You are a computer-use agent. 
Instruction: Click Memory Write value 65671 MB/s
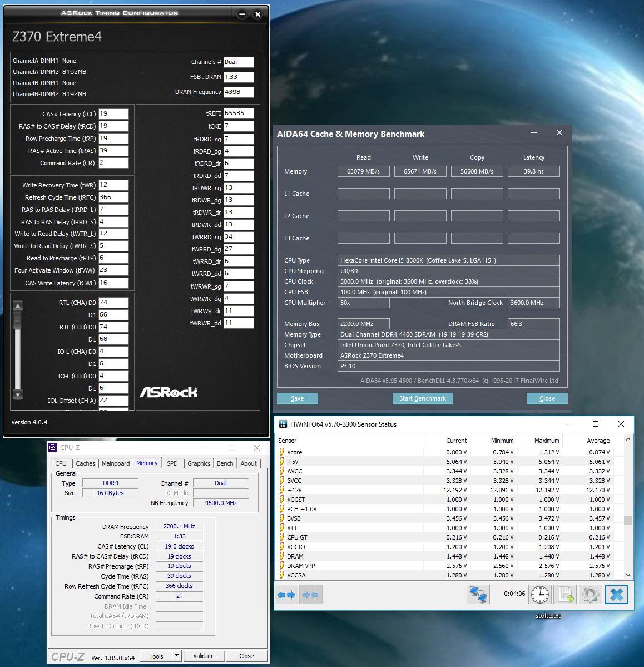420,171
